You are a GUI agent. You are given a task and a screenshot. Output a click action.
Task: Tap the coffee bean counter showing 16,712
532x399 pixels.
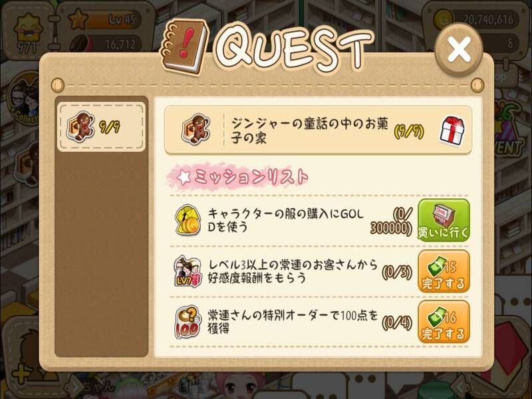106,44
